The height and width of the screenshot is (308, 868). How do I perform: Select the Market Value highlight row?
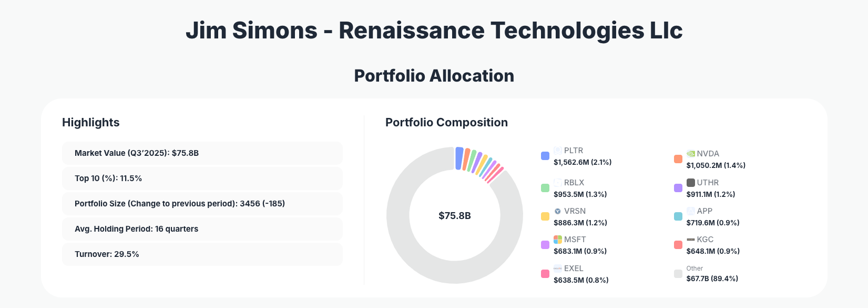point(202,153)
